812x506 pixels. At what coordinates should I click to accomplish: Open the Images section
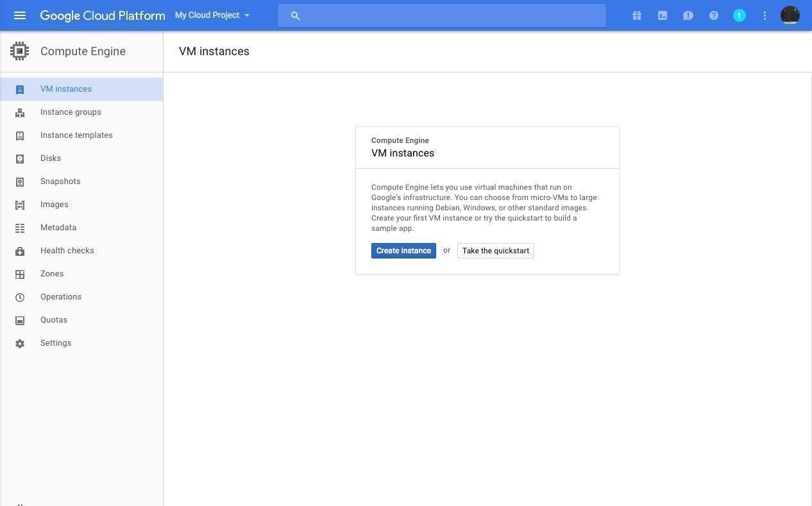click(81, 205)
